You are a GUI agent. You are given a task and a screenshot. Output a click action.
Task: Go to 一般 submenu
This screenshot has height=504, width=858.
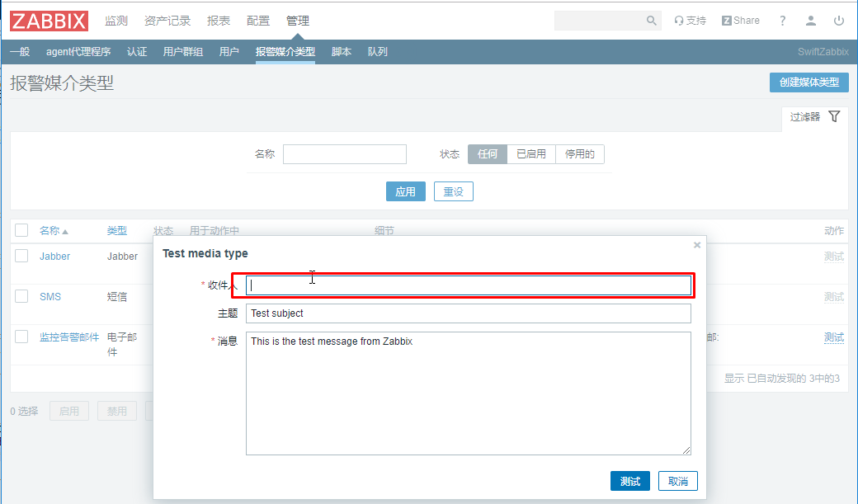[x=20, y=51]
